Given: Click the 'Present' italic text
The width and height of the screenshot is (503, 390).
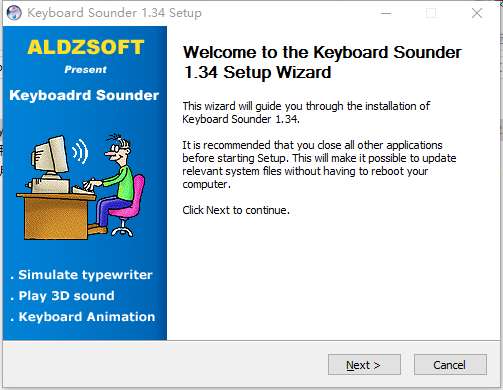Looking at the screenshot, I should [x=85, y=70].
